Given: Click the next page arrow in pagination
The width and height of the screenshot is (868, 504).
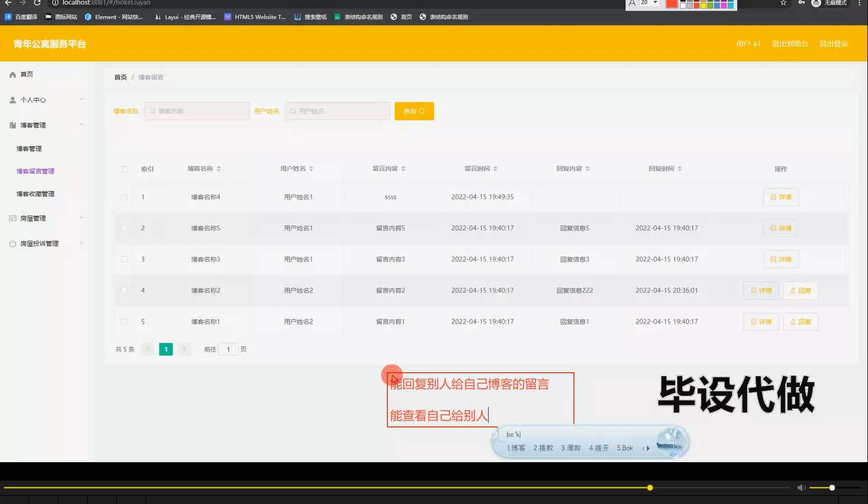Looking at the screenshot, I should 184,349.
